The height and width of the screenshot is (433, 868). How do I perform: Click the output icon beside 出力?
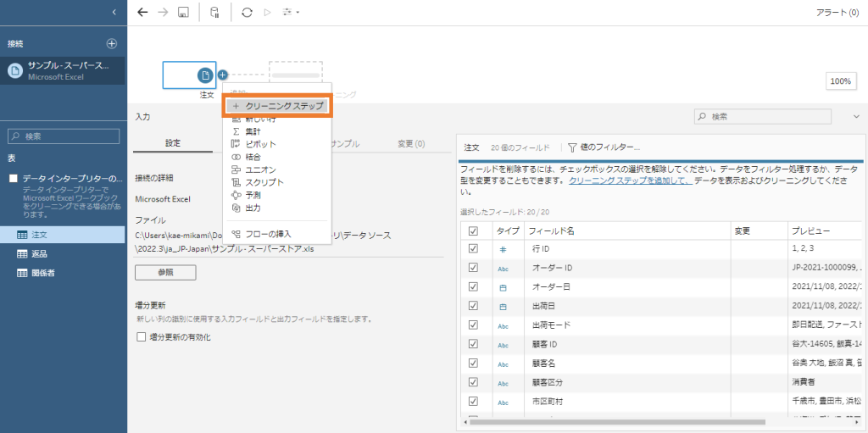pos(236,208)
